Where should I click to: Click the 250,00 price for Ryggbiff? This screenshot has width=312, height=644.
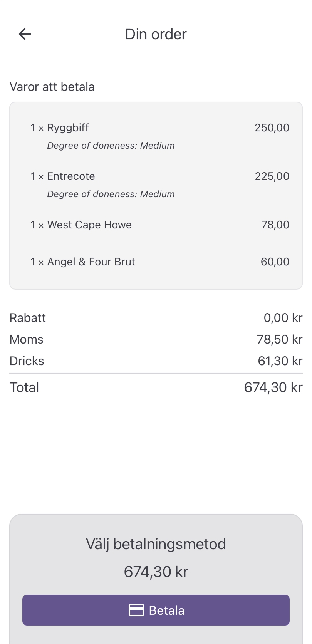(272, 128)
